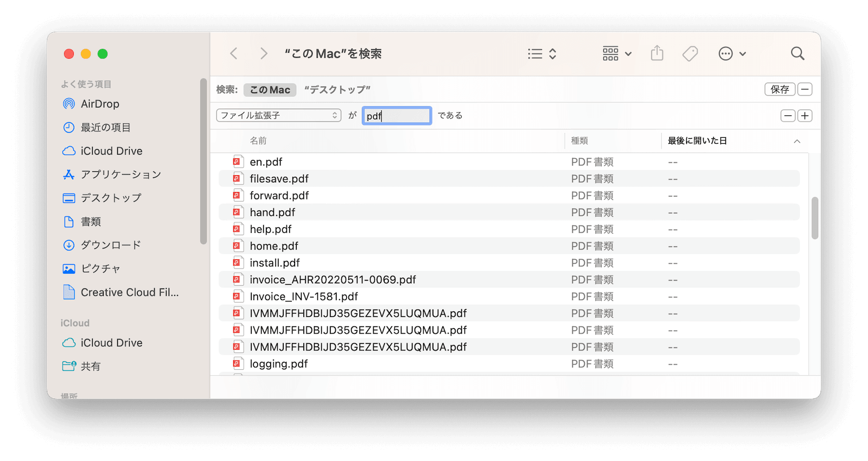Click the ピクチャ photo icon
The image size is (868, 461).
point(69,268)
